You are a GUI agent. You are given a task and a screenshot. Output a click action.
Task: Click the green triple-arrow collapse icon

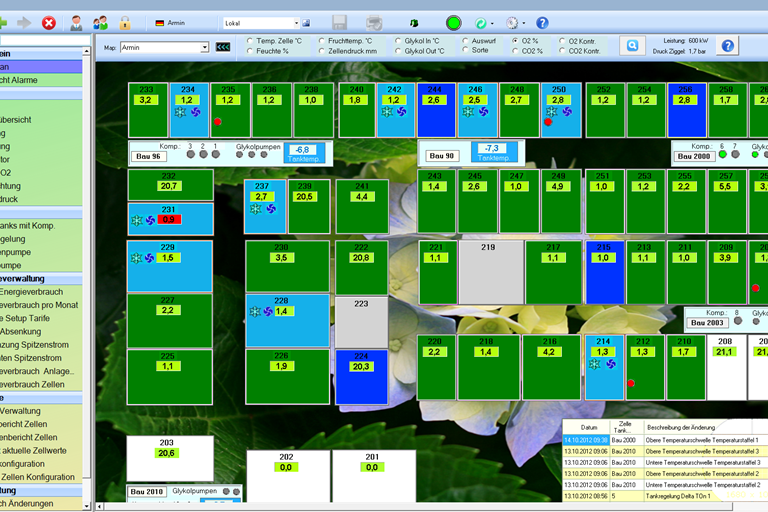point(223,47)
